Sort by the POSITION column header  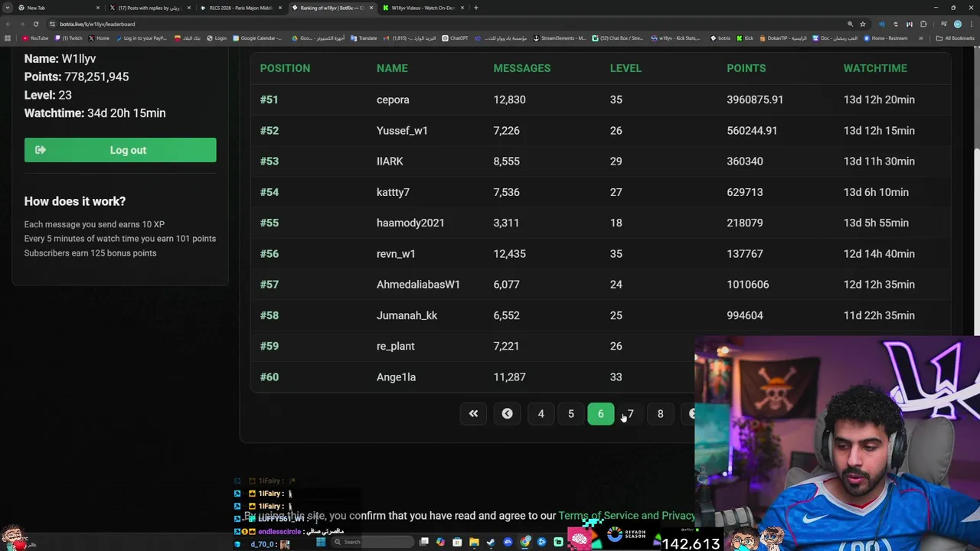coord(285,68)
